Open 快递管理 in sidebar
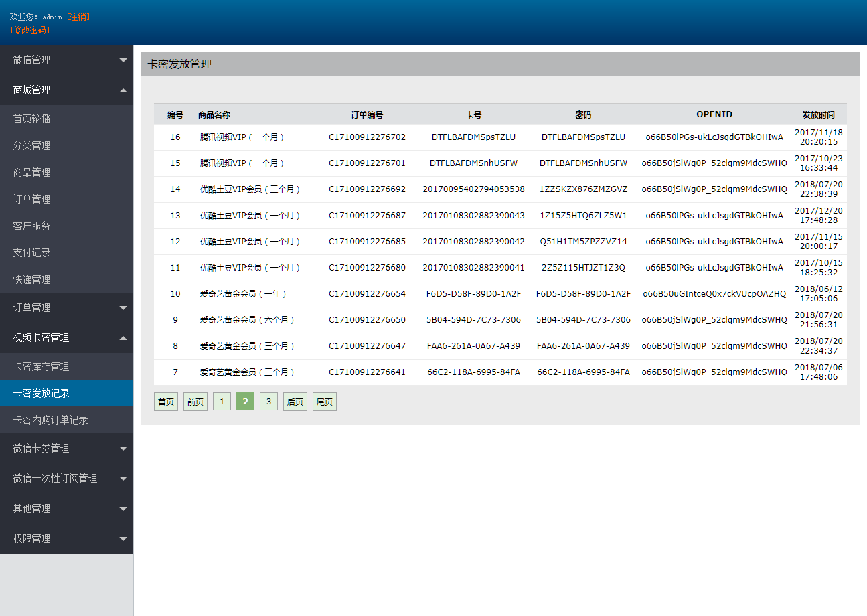 tap(66, 279)
